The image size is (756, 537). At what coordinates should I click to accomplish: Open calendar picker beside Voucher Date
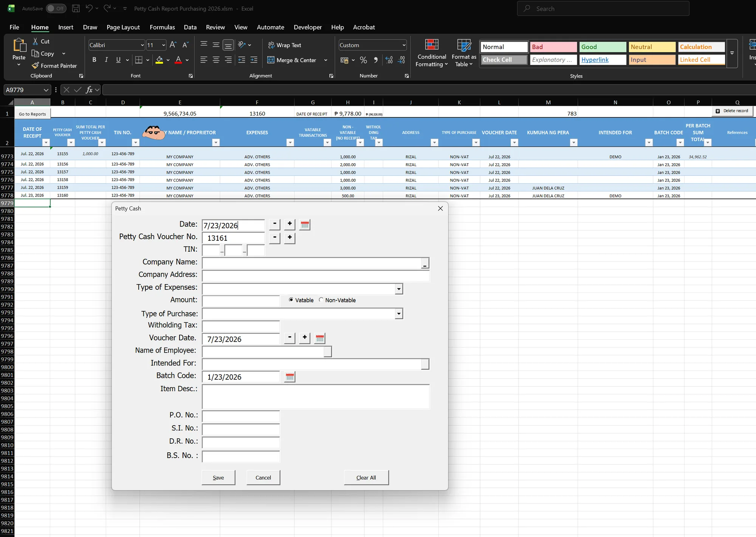[x=320, y=338]
